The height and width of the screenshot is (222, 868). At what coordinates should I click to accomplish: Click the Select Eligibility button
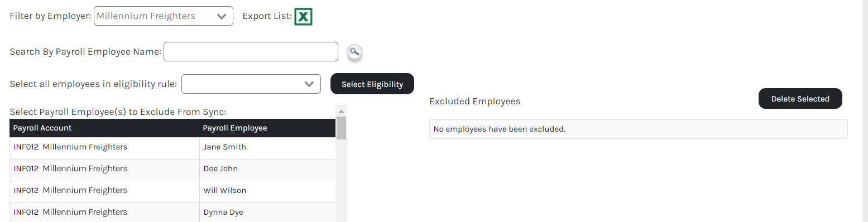[x=372, y=84]
